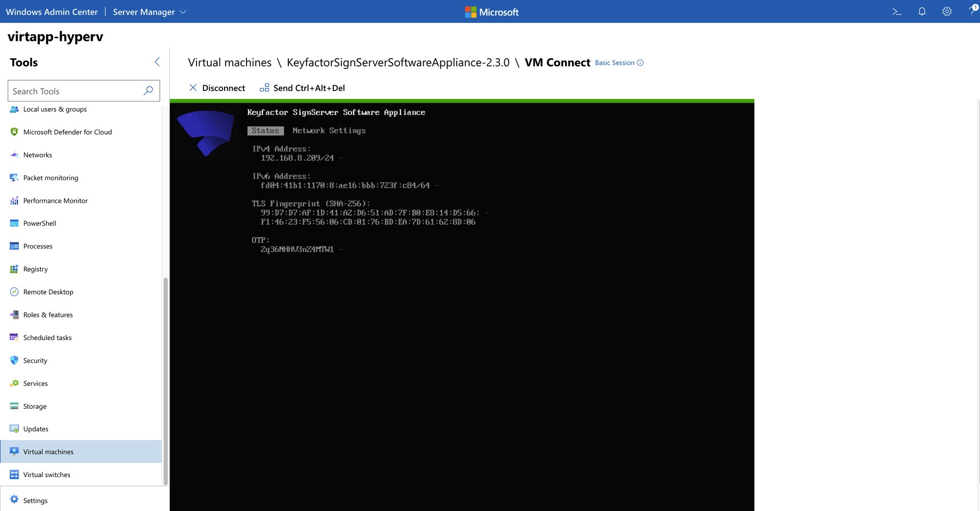
Task: Click the Services gears icon
Action: pyautogui.click(x=14, y=383)
